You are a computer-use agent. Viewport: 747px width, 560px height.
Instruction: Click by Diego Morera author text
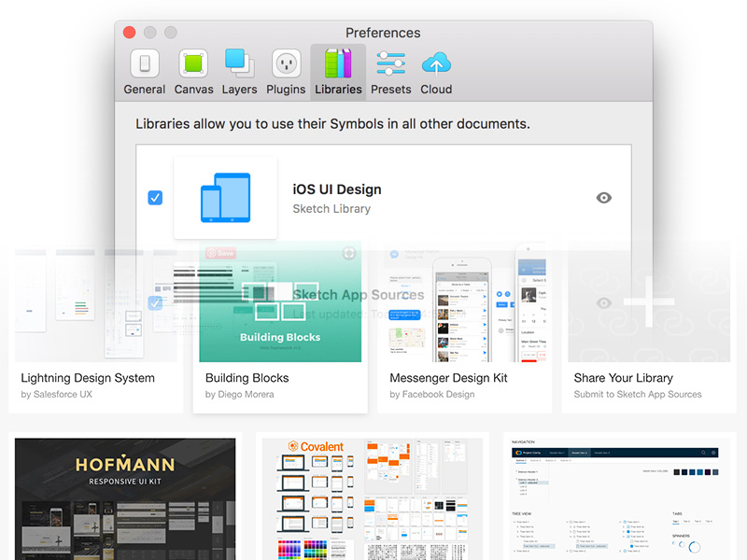[239, 394]
